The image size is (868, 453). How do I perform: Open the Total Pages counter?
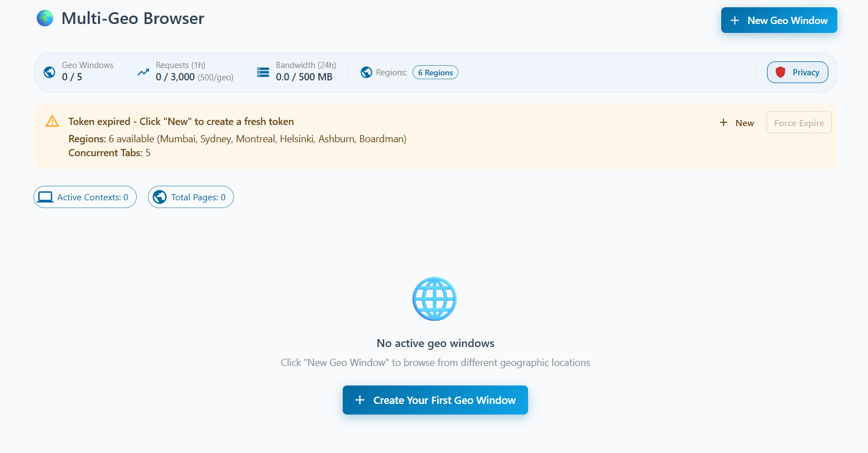tap(190, 197)
